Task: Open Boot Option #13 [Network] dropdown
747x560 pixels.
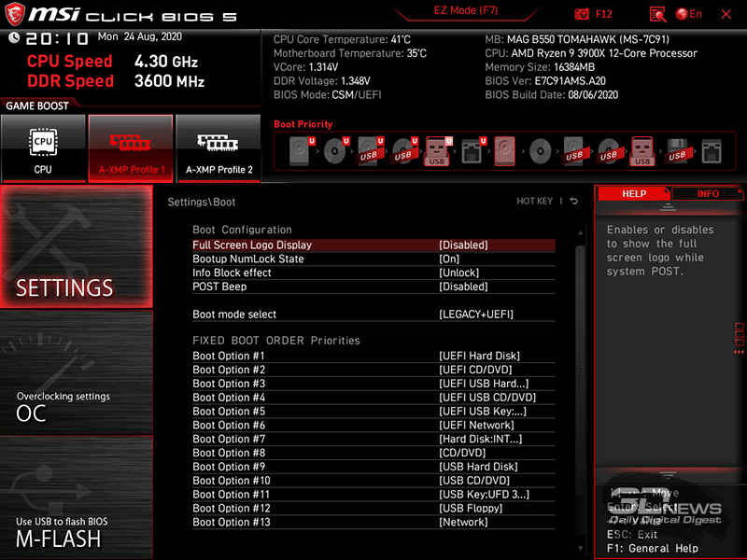Action: click(463, 522)
